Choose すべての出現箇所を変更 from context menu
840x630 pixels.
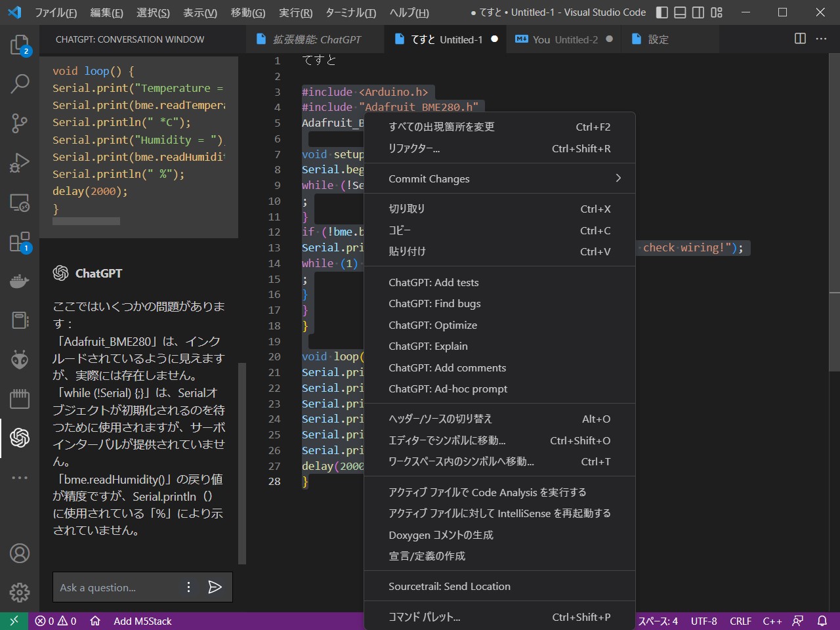tap(500, 127)
